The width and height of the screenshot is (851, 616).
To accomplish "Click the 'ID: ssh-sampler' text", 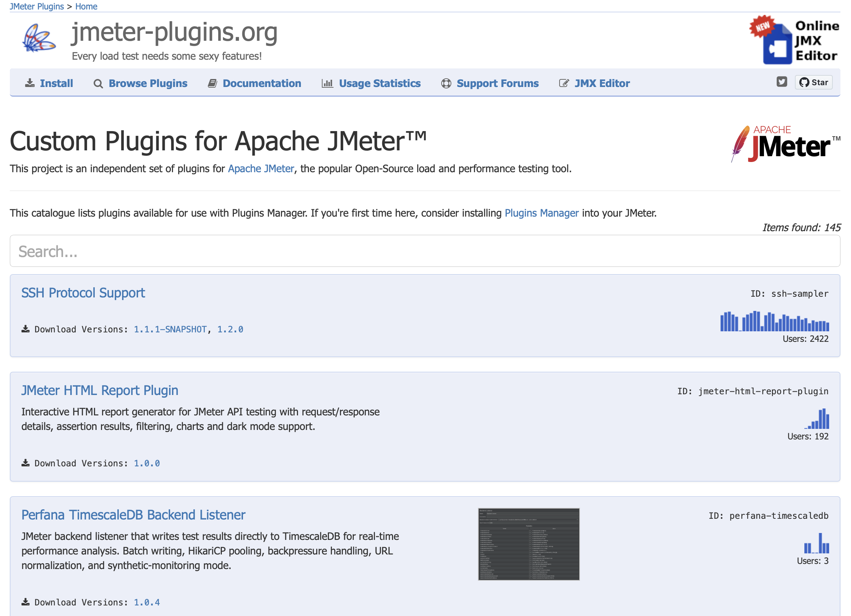I will (x=789, y=293).
